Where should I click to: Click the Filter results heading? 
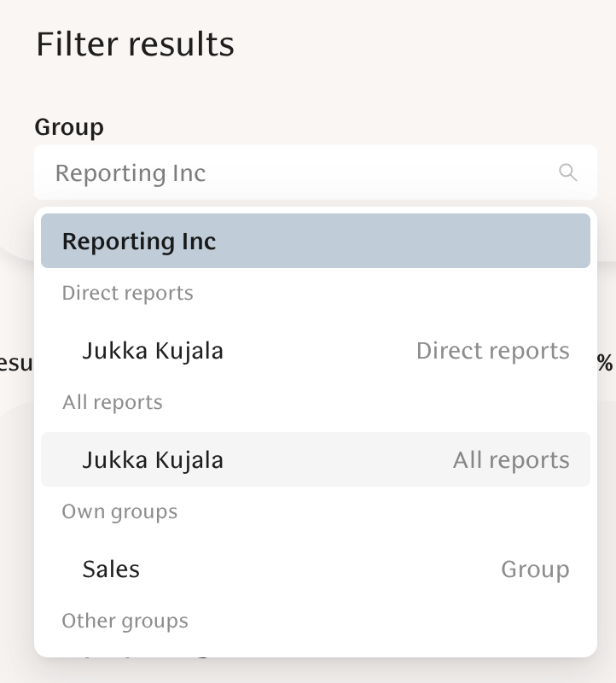135,44
